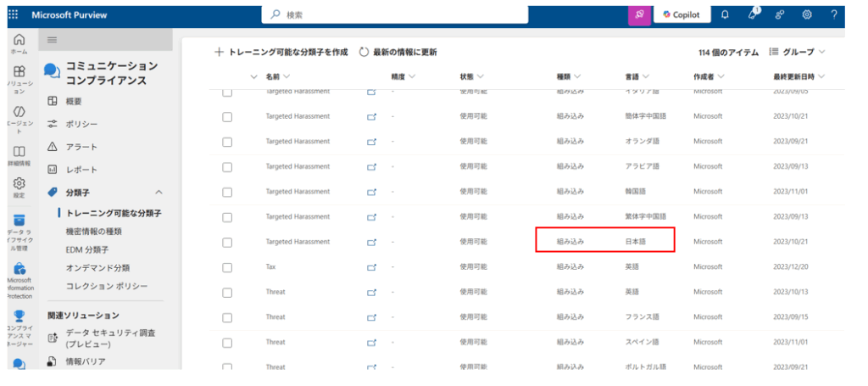868x386 pixels.
Task: Click the refresh icon for latest information
Action: pyautogui.click(x=364, y=52)
